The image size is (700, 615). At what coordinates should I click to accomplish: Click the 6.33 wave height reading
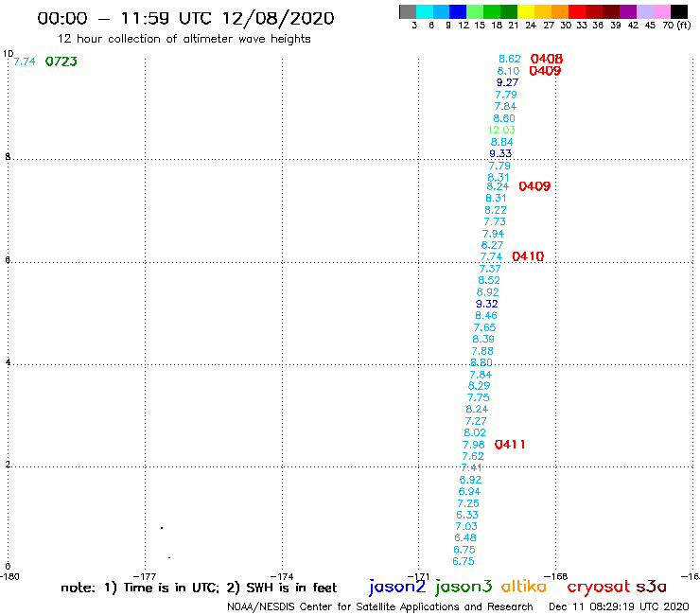pos(467,515)
